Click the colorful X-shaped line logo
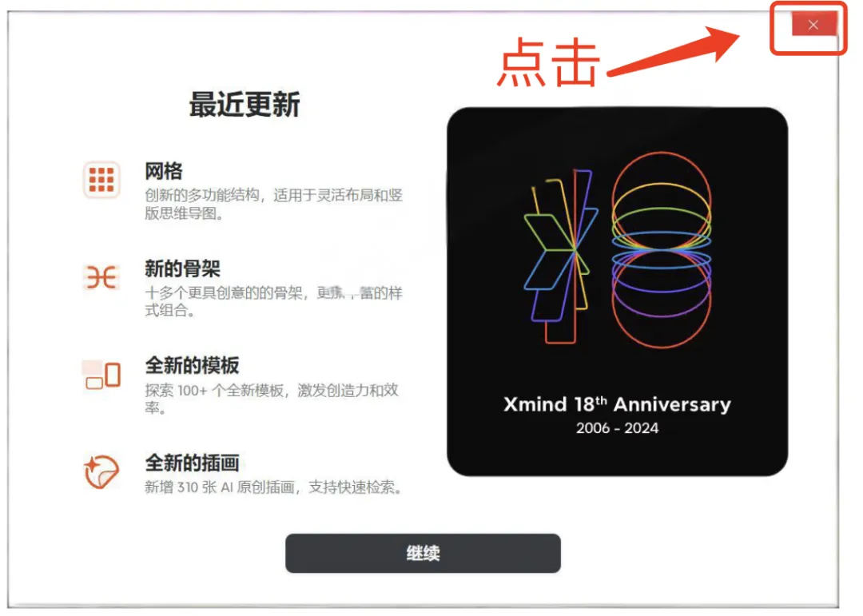The image size is (863, 616). pos(561,256)
